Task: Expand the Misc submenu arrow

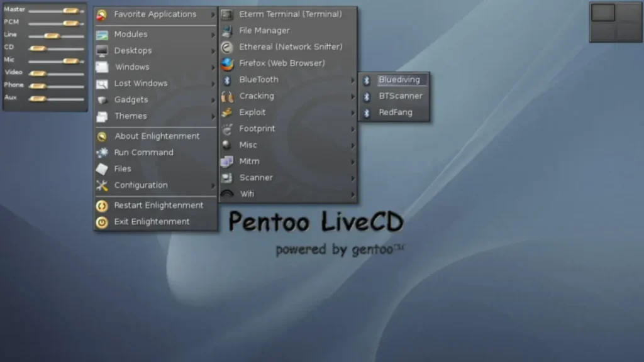Action: point(352,146)
